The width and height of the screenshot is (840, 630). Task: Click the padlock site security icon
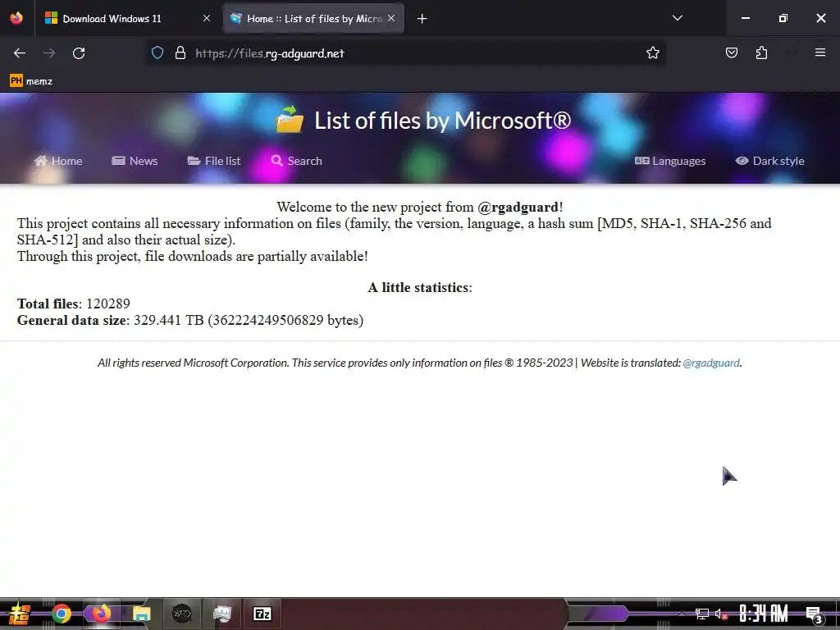coord(180,53)
